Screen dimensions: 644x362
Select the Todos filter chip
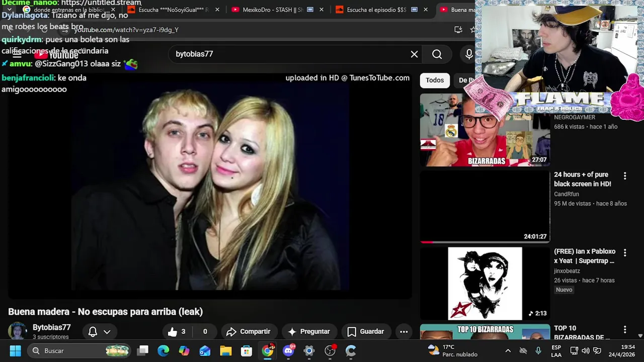point(435,80)
